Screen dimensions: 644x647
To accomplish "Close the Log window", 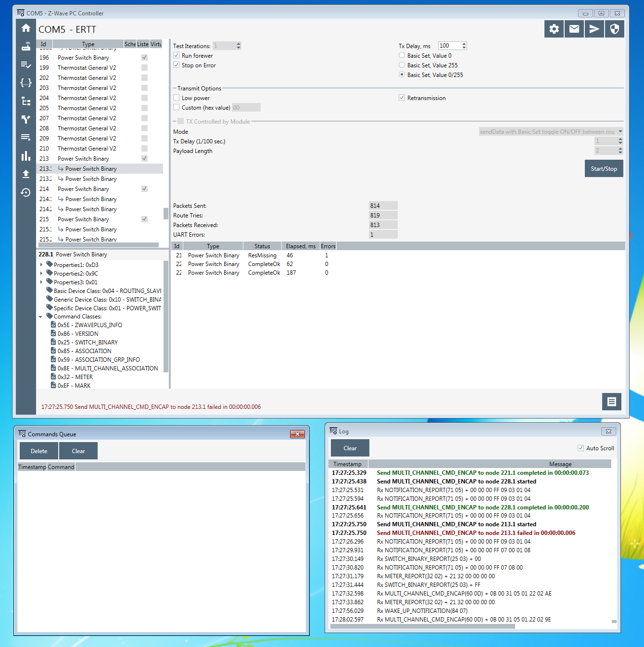I will click(608, 431).
